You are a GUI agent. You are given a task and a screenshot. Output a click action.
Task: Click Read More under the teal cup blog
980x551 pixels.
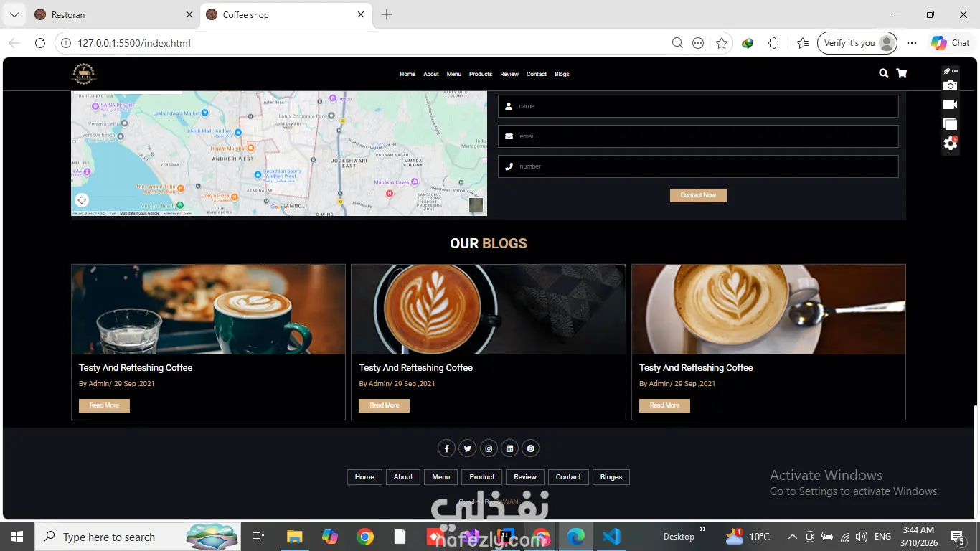click(x=104, y=405)
